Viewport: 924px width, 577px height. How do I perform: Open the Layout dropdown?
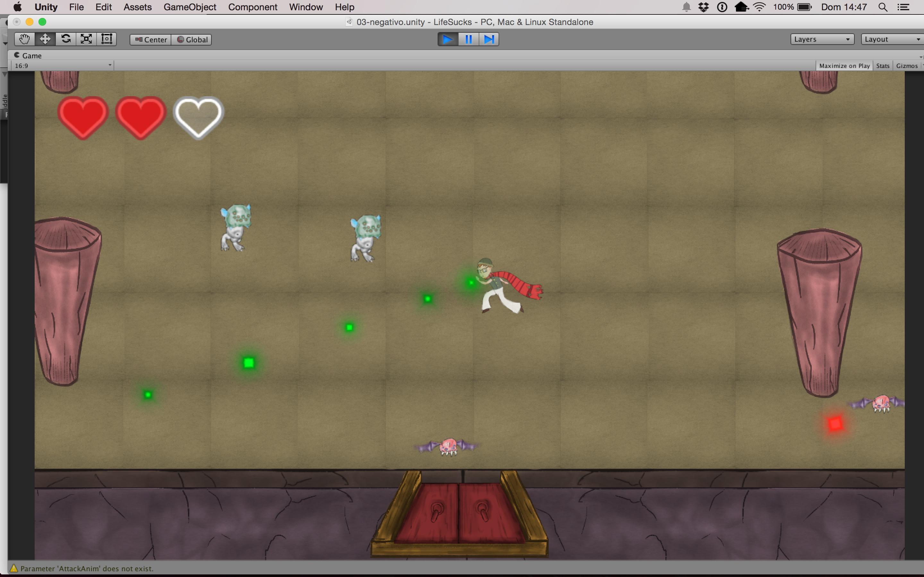(892, 39)
